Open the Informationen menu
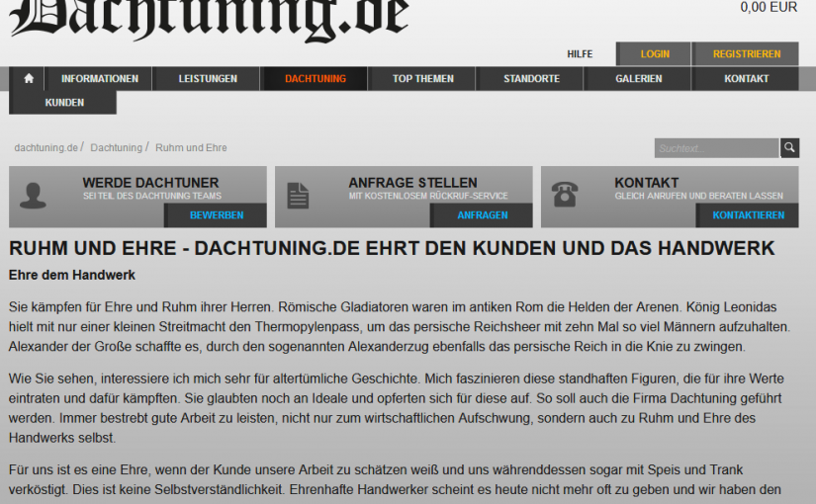The height and width of the screenshot is (504, 816). coord(99,78)
